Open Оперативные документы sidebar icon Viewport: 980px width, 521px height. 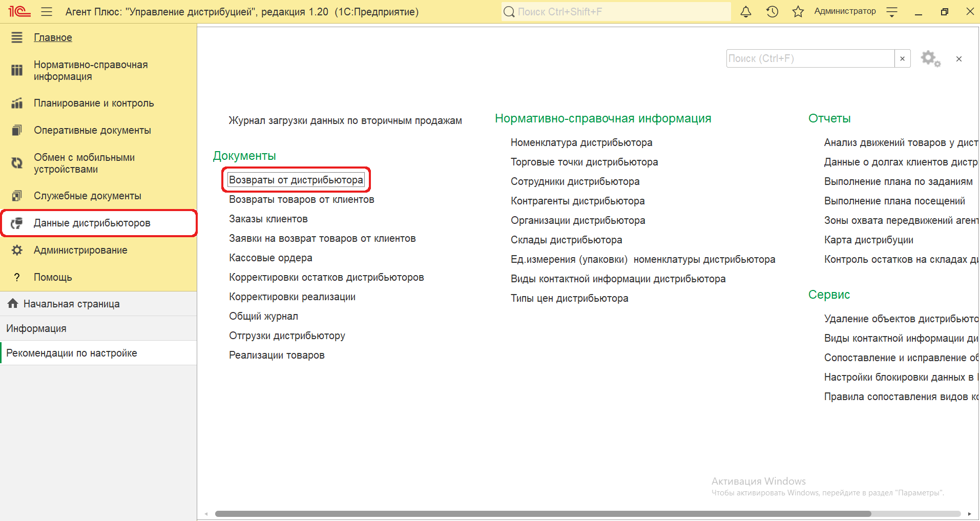(x=17, y=130)
